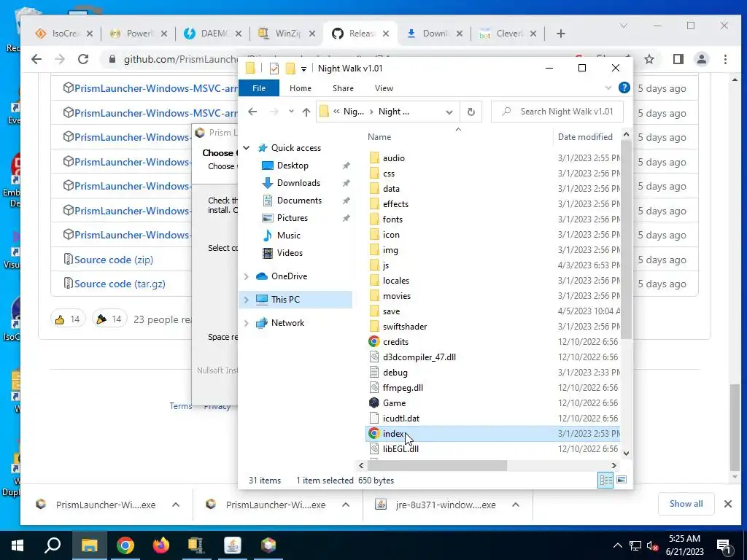Open taskbar search magnifier
The height and width of the screenshot is (560, 747).
coord(53,545)
